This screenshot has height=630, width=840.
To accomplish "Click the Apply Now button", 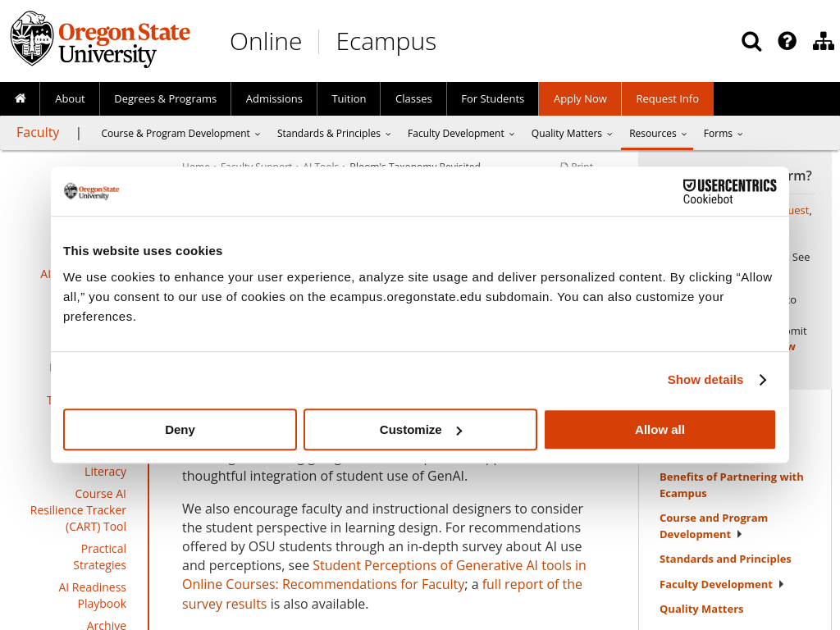I will pyautogui.click(x=580, y=99).
